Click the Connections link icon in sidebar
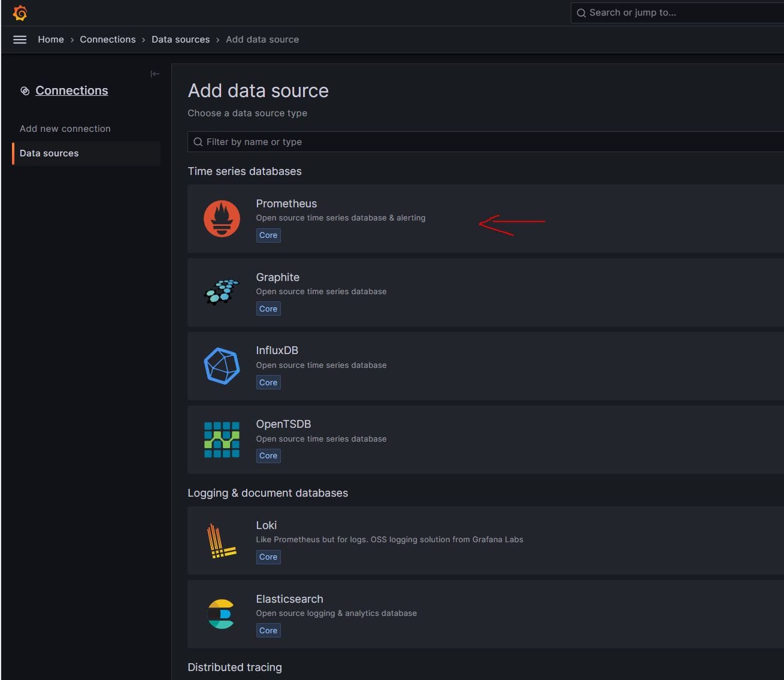This screenshot has width=784, height=680. tap(25, 91)
